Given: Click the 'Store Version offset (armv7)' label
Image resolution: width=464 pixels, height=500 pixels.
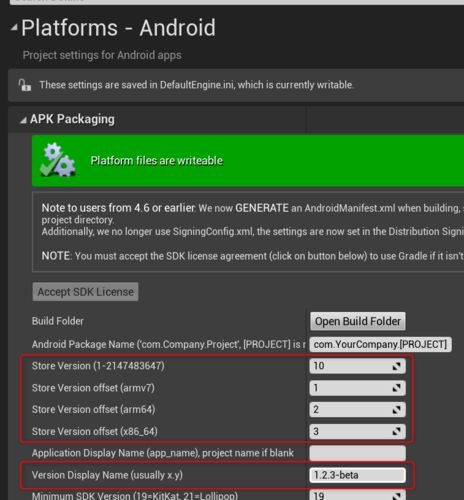Looking at the screenshot, I should click(x=93, y=388).
